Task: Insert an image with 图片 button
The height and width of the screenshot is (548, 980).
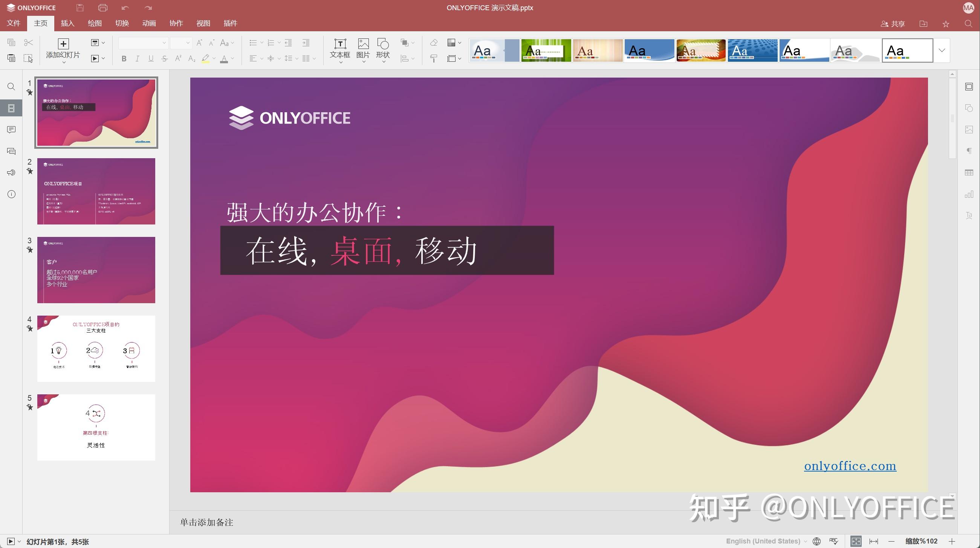Action: pos(363,50)
